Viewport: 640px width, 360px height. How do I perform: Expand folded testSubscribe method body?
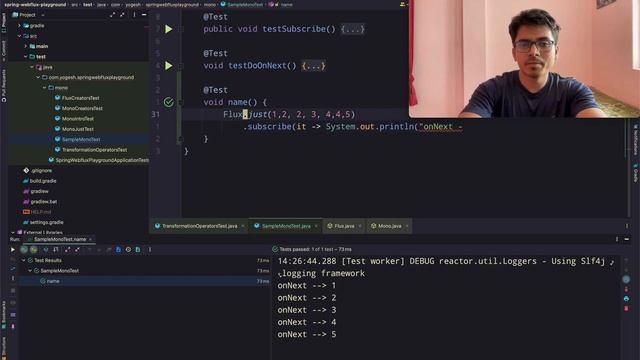click(x=353, y=29)
